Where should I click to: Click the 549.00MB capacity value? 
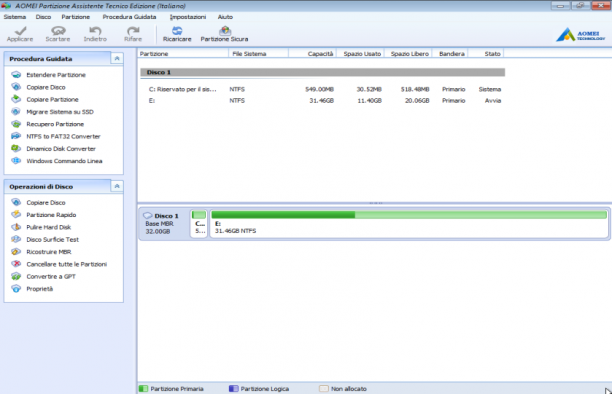[319, 89]
